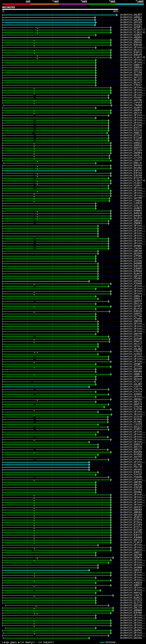Select hit label UniRef100_A9UNT6
This screenshot has height=644, width=146.
point(131,110)
